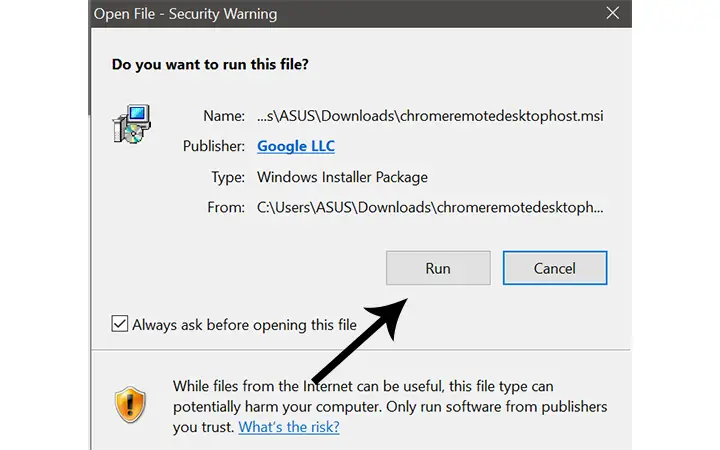Click the Type: field label

coord(228,177)
